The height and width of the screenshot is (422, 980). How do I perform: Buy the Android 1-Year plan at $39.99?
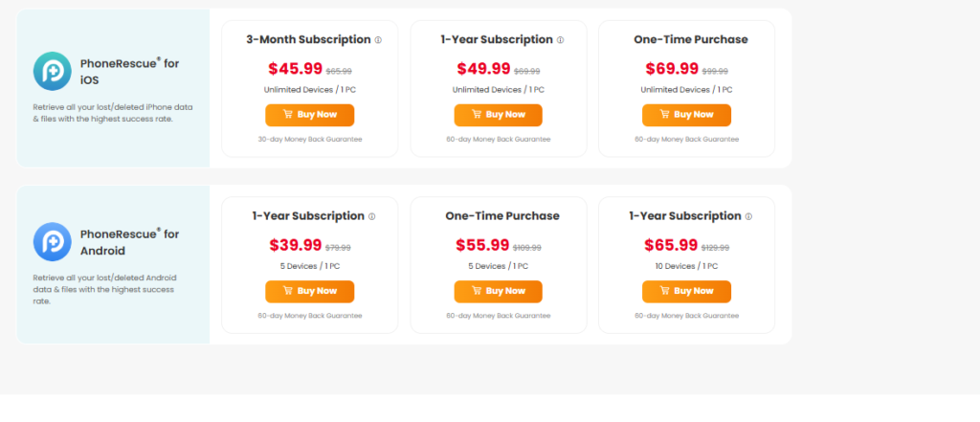pos(309,291)
